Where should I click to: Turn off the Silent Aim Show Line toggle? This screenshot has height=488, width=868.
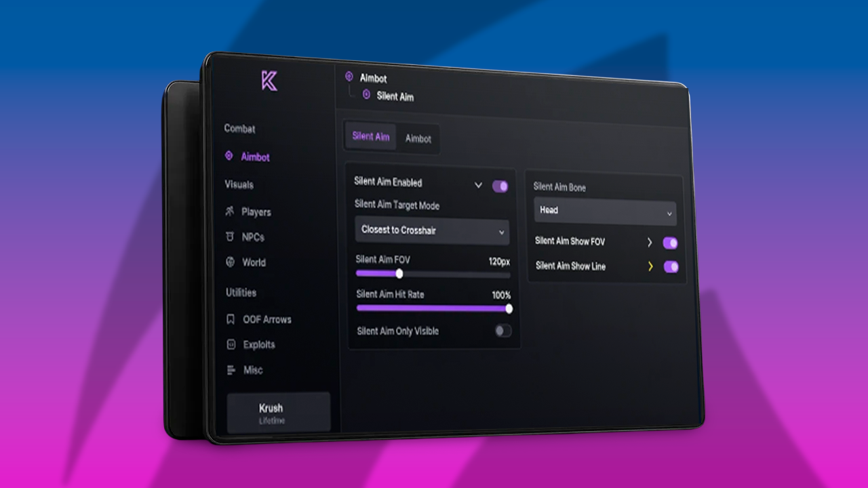tap(671, 266)
